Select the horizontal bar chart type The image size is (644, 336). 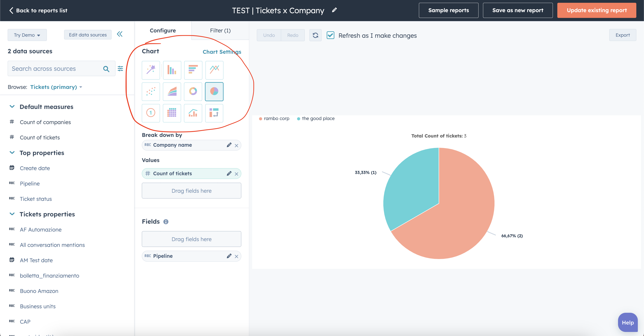click(x=193, y=70)
